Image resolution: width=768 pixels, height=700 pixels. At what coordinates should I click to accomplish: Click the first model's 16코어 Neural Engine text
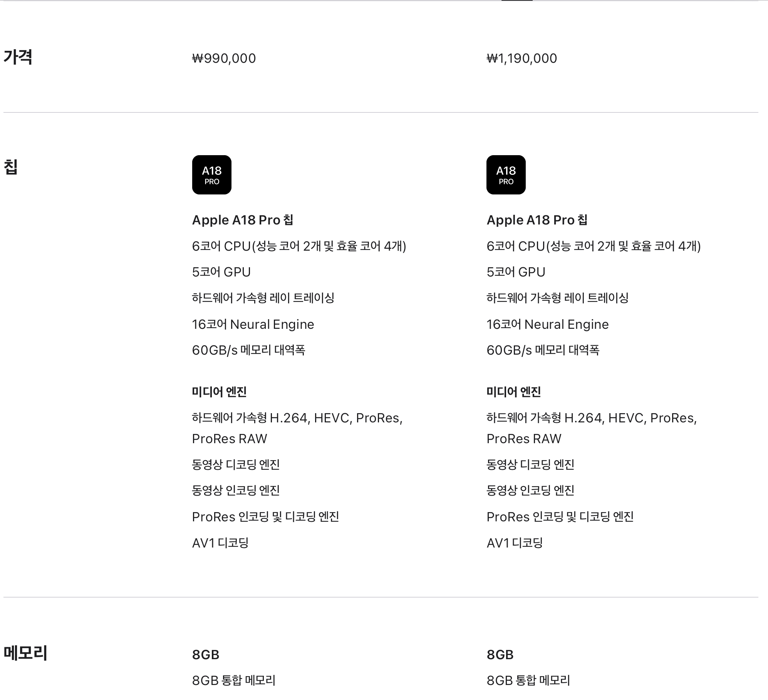pos(253,324)
